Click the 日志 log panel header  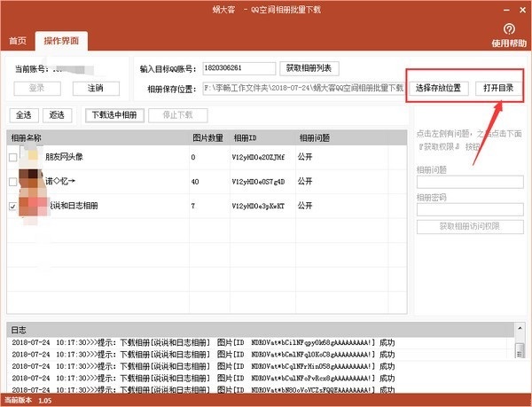260,330
